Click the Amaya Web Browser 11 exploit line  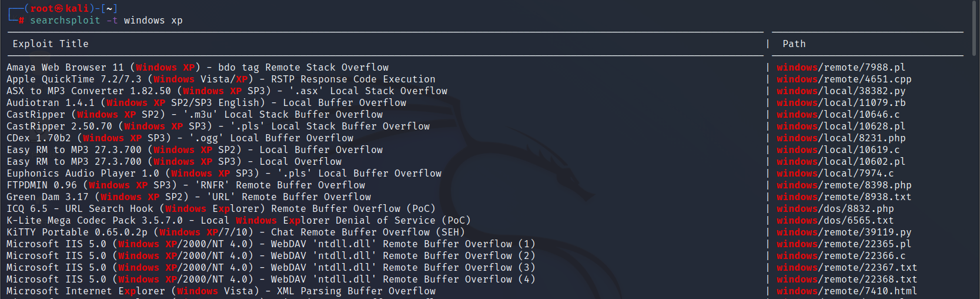[x=198, y=68]
